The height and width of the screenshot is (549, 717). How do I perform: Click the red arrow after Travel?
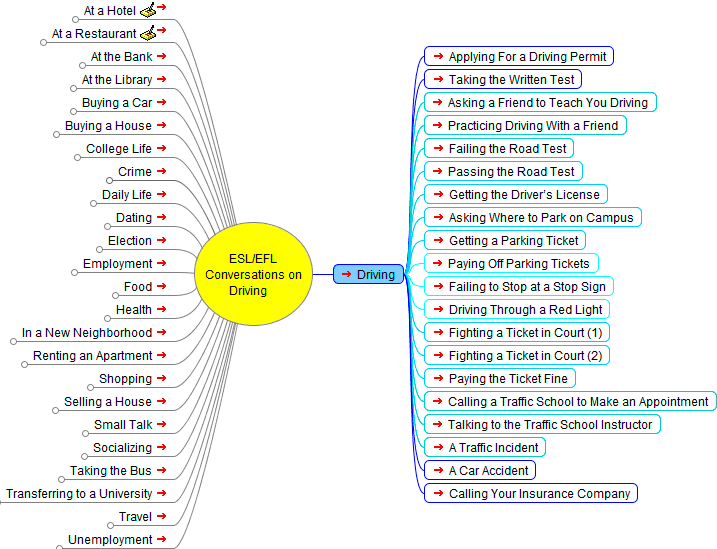click(x=162, y=517)
